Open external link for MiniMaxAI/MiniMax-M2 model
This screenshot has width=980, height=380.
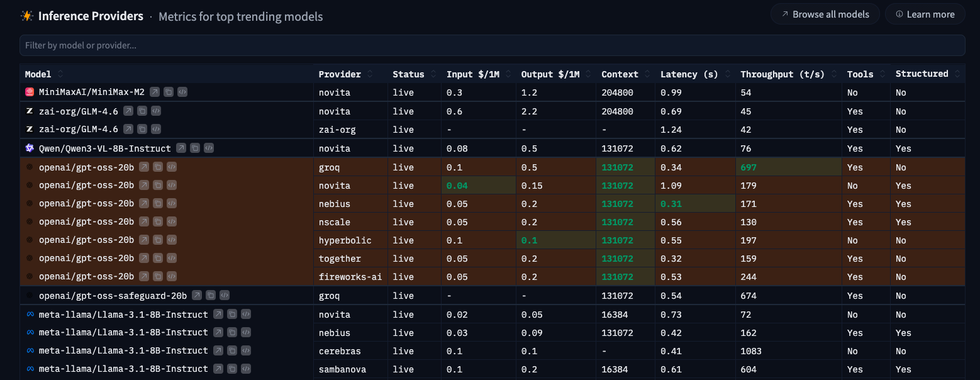pyautogui.click(x=155, y=92)
